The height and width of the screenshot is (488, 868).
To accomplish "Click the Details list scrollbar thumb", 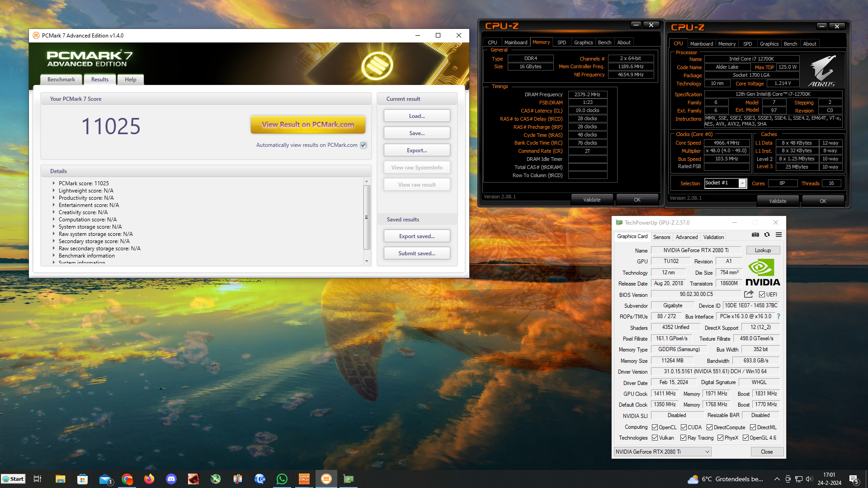I will [367, 217].
